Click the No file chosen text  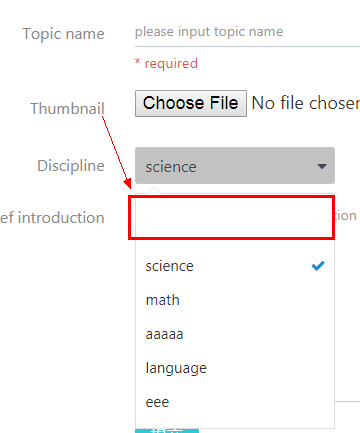tap(306, 103)
